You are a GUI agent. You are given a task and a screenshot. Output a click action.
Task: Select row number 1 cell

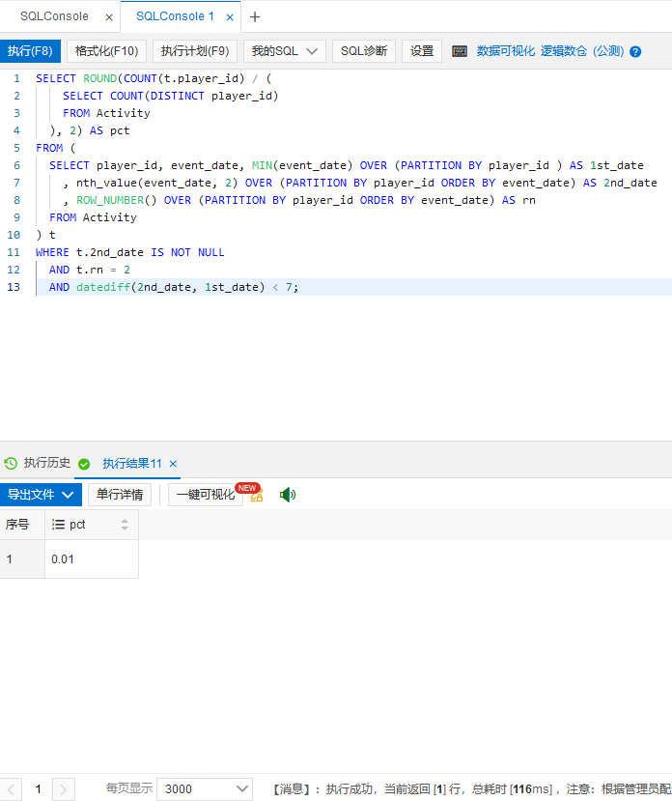[x=22, y=558]
